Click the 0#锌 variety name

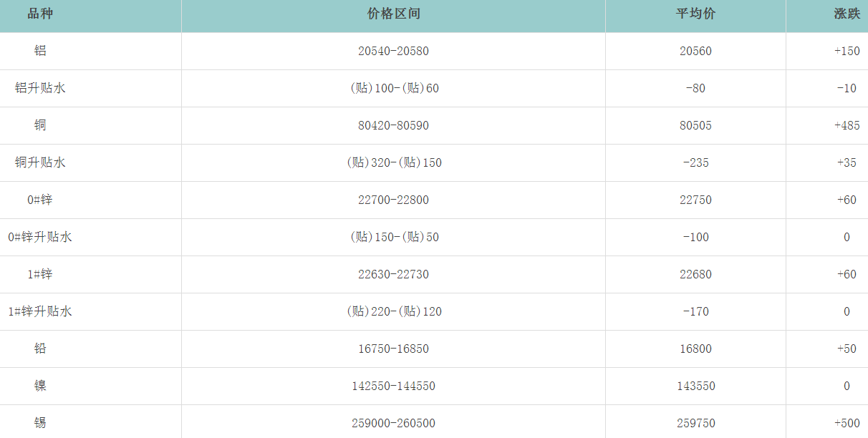[40, 200]
